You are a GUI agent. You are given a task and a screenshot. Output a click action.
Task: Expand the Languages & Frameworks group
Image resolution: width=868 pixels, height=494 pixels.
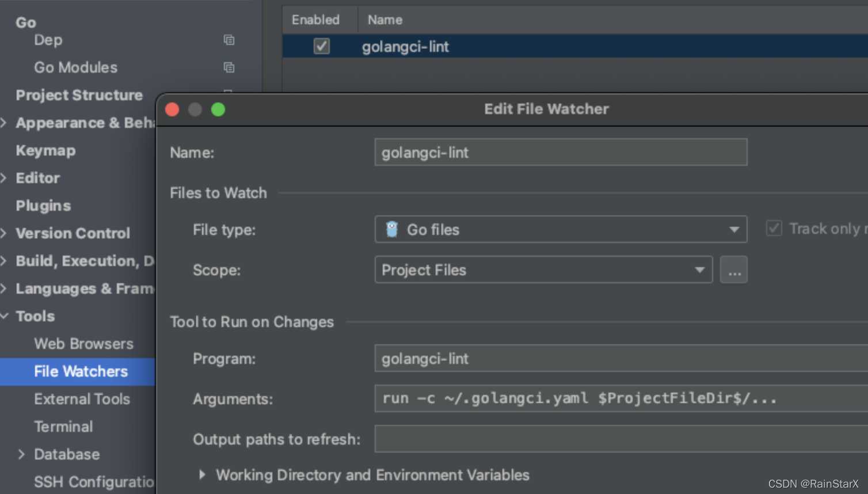(x=5, y=288)
